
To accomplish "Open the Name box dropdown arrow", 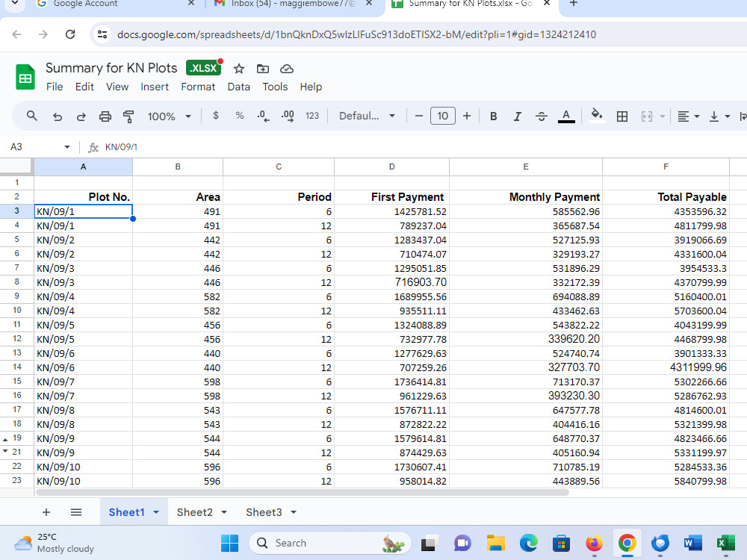I will 67,147.
